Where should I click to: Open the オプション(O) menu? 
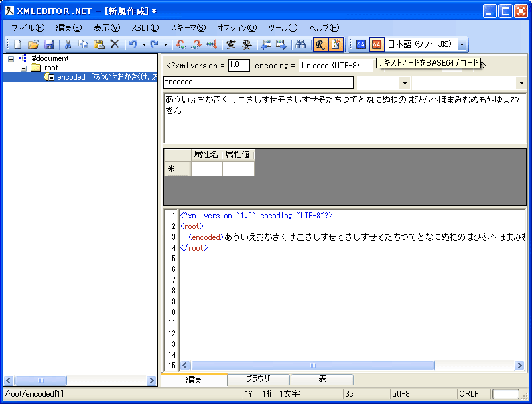(237, 28)
